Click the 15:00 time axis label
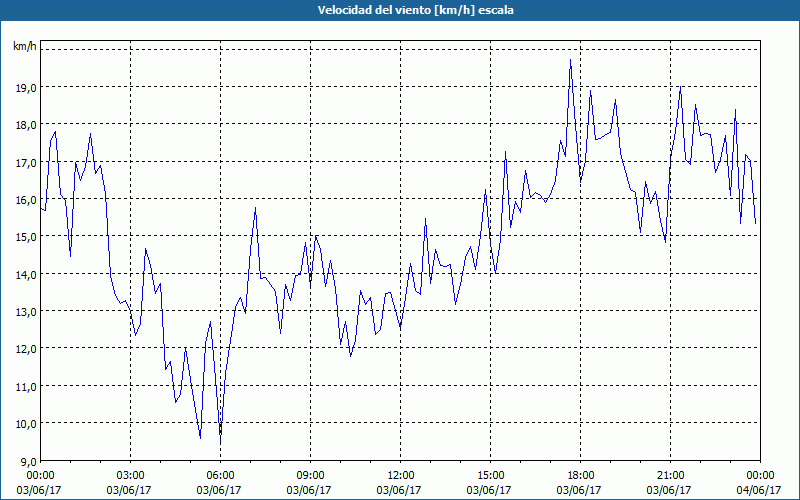 point(490,476)
